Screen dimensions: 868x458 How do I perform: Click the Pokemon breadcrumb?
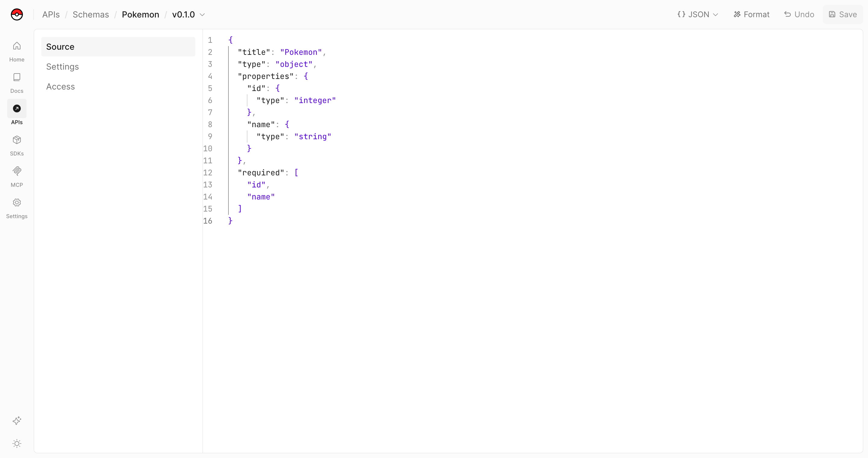tap(140, 14)
